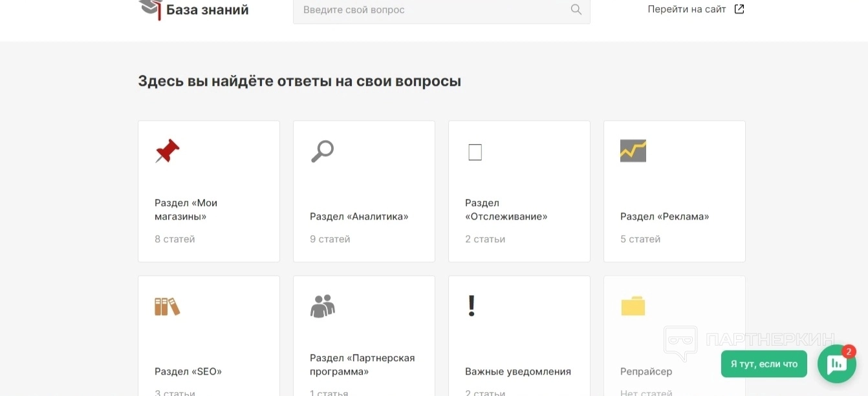Click the search magnifier in search bar

(576, 10)
